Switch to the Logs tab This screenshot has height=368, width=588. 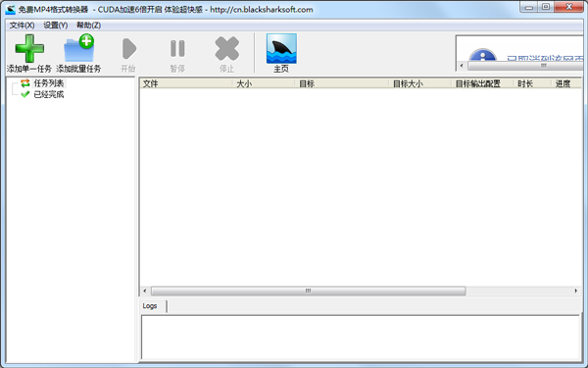pyautogui.click(x=150, y=306)
